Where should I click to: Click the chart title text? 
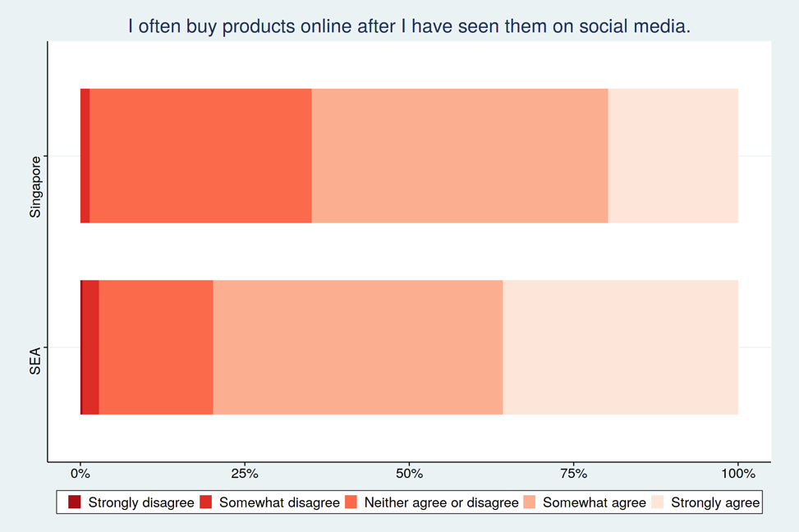point(409,26)
